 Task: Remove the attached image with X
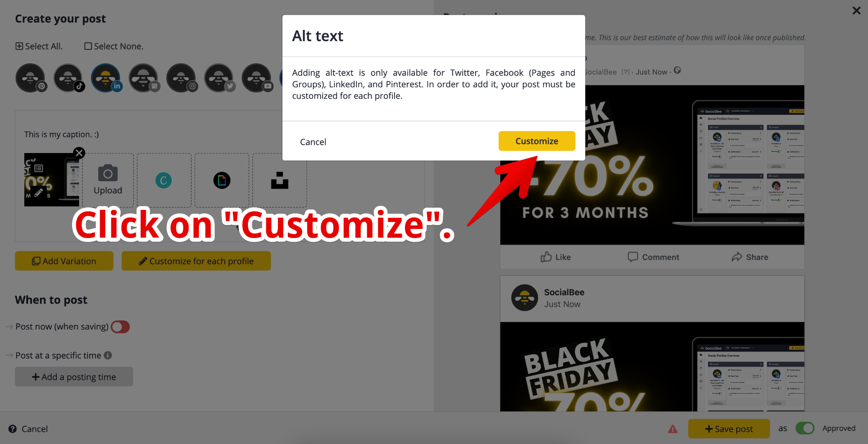click(x=79, y=153)
